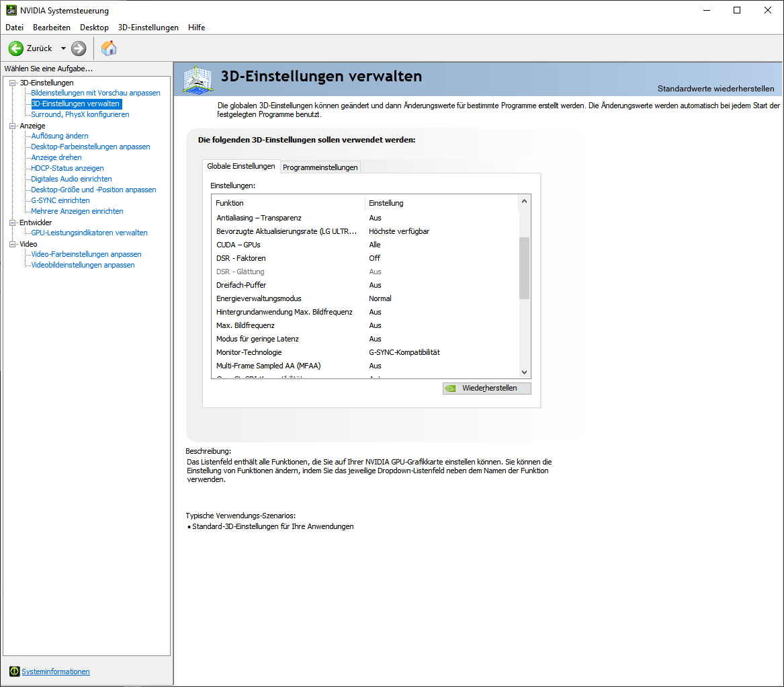Viewport: 784px width, 687px height.
Task: Open Anzeige drehen page
Action: [56, 157]
